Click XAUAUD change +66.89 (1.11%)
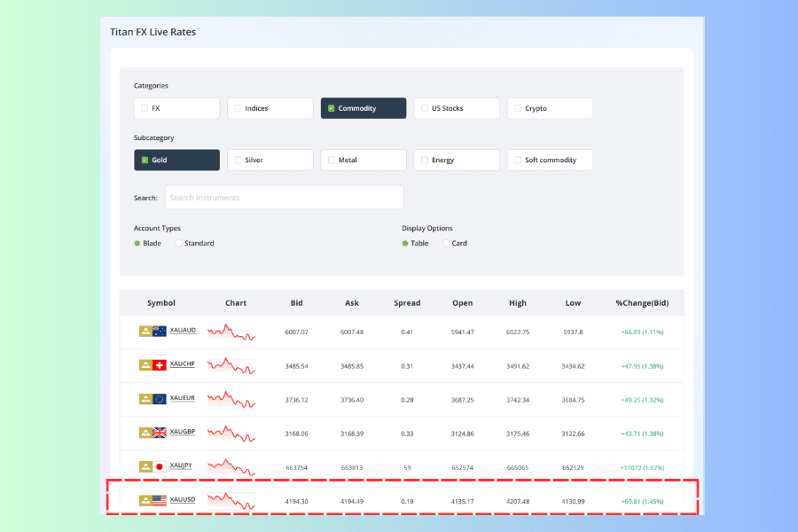Screen dimensions: 798x532 click(x=642, y=332)
